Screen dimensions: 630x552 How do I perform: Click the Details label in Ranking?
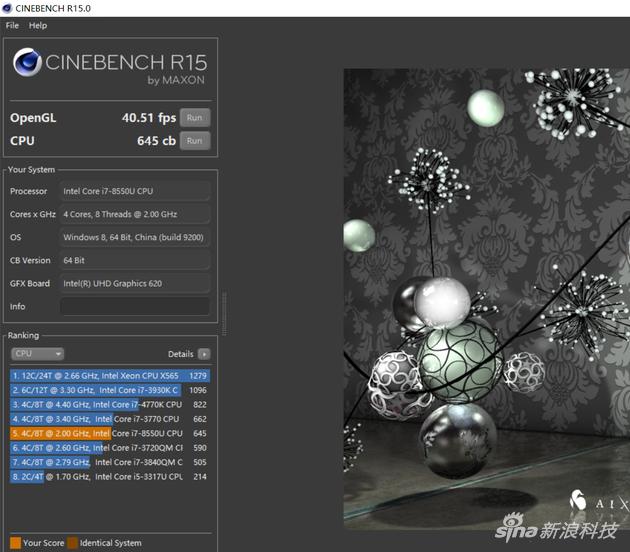[180, 354]
